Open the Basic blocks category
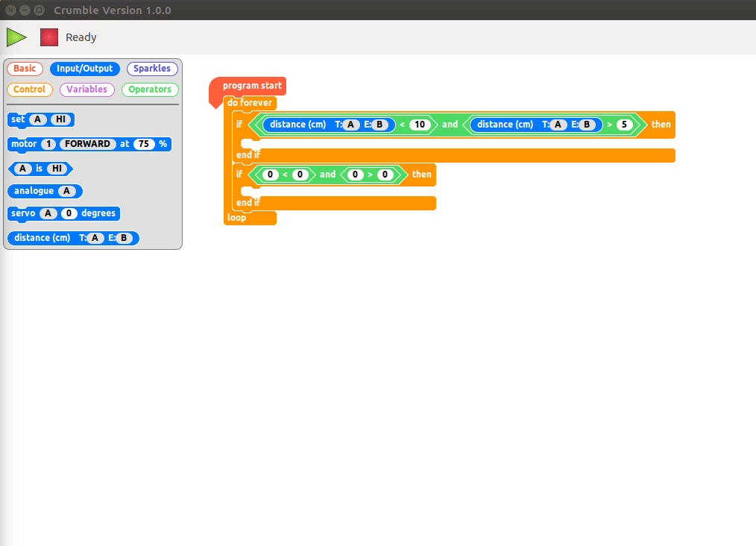 25,69
